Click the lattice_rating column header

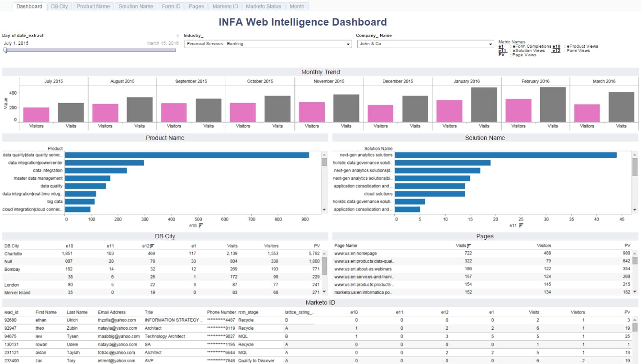click(x=300, y=312)
